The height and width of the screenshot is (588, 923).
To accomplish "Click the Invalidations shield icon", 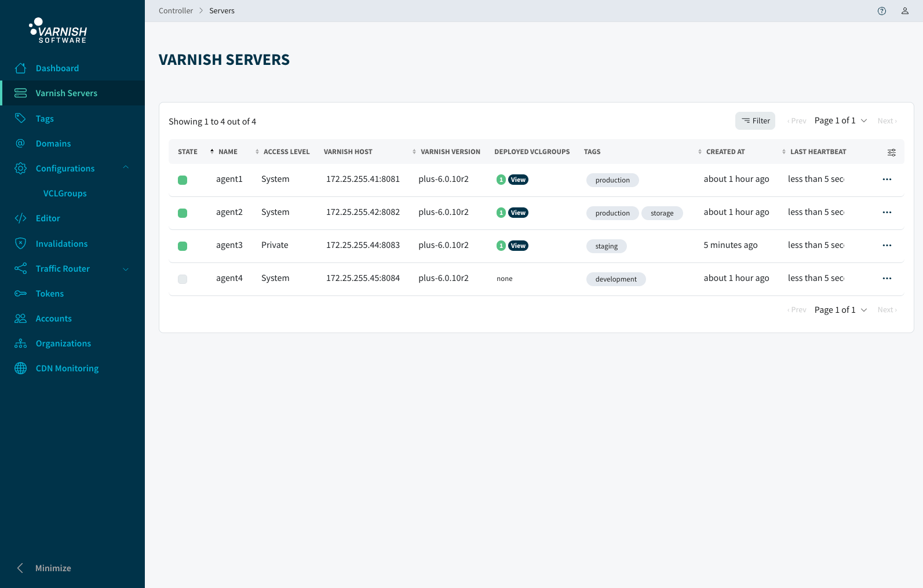I will point(20,243).
